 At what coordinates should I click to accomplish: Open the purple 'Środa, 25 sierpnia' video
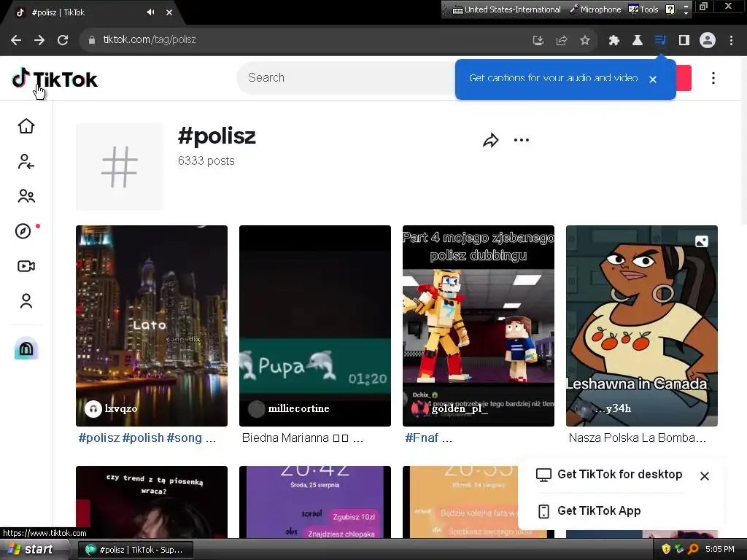pos(315,502)
